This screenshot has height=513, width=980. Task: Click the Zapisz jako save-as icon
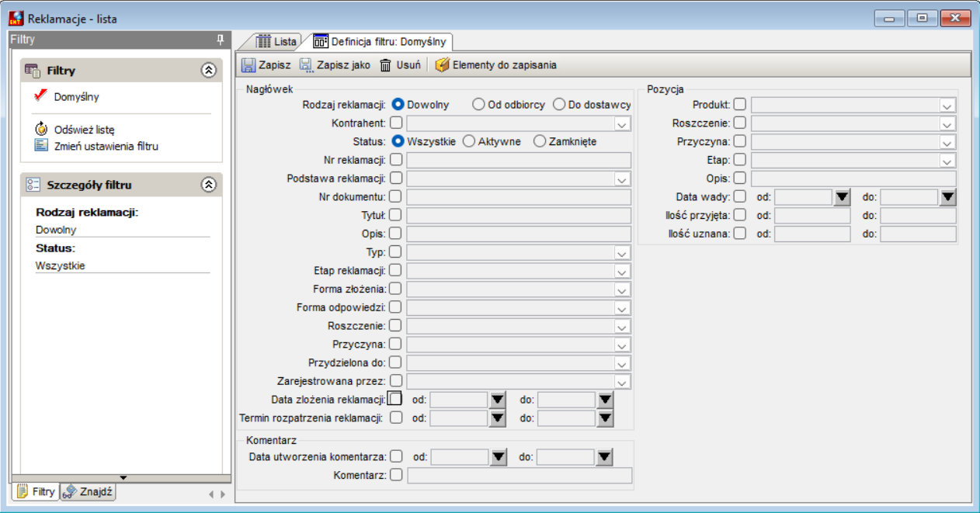pos(306,65)
